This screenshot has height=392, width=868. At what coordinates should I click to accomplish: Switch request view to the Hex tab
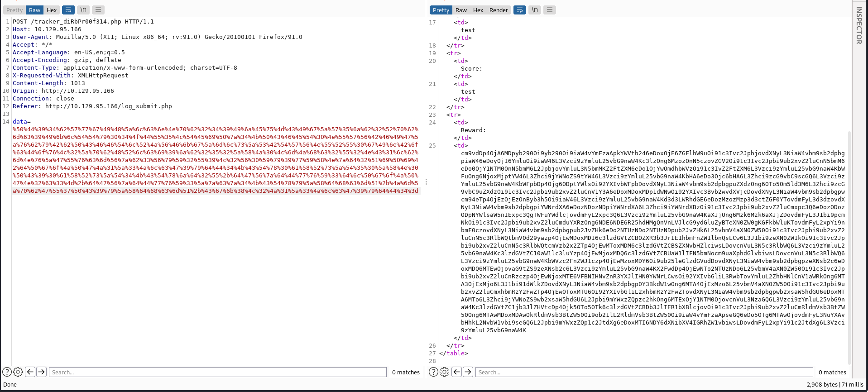[52, 10]
